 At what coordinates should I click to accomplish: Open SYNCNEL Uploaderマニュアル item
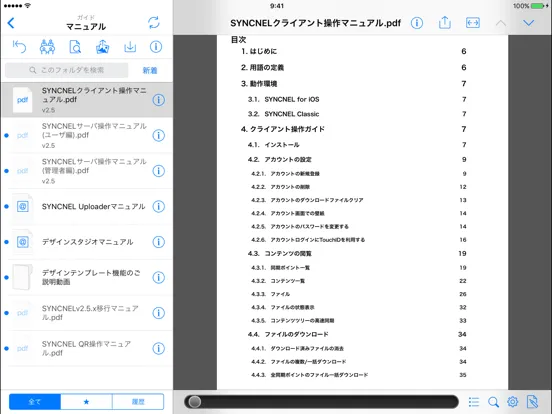tap(87, 207)
